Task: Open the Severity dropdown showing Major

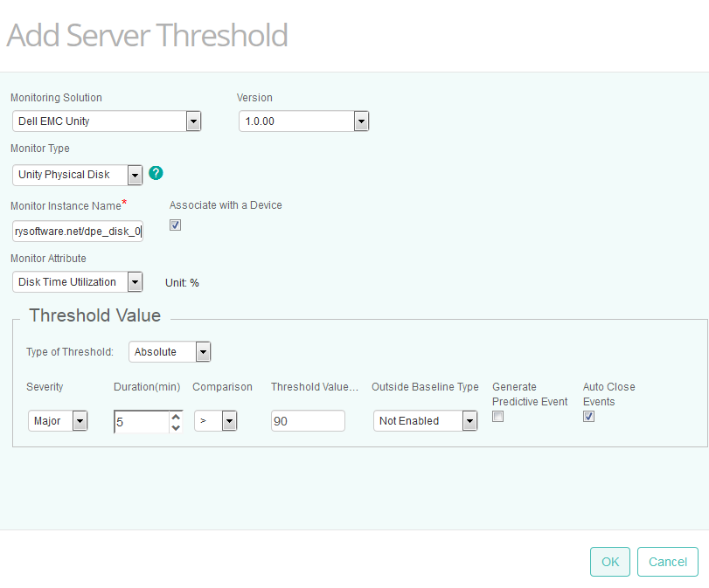Action: click(80, 420)
